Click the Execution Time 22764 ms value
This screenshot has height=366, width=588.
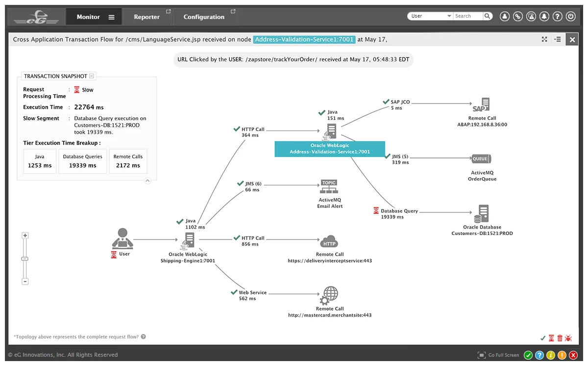(89, 107)
